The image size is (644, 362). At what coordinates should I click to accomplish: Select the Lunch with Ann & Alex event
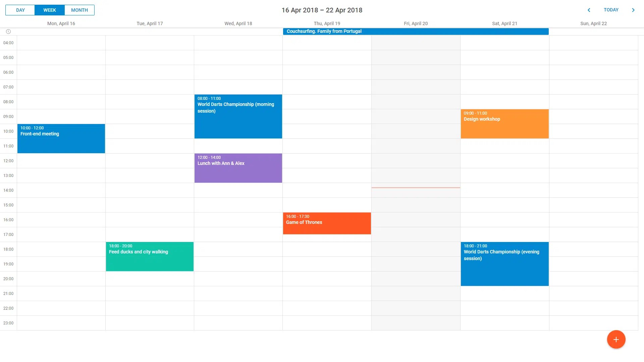238,168
